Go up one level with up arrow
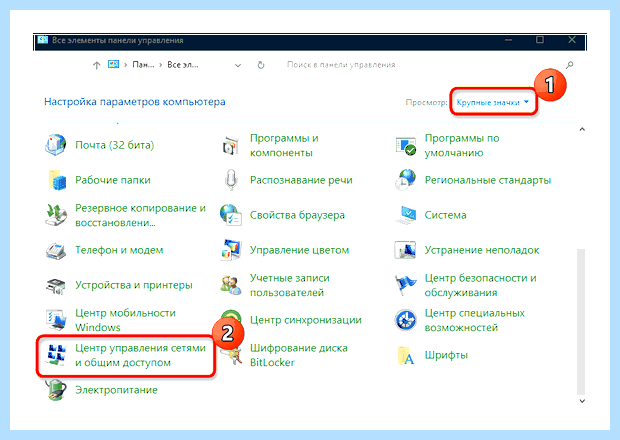This screenshot has width=620, height=440. [x=96, y=65]
